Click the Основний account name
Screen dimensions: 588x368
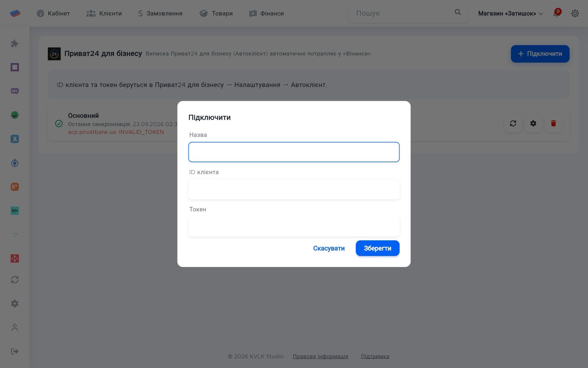click(83, 116)
